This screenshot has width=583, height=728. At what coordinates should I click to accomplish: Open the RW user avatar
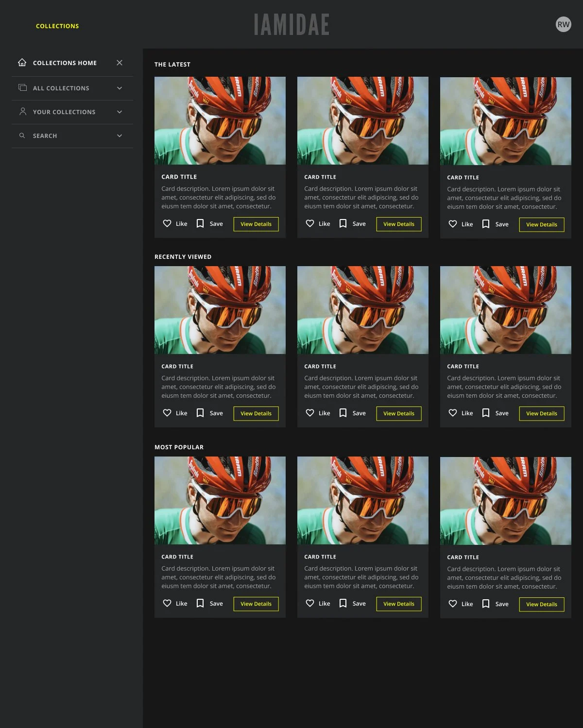point(564,24)
